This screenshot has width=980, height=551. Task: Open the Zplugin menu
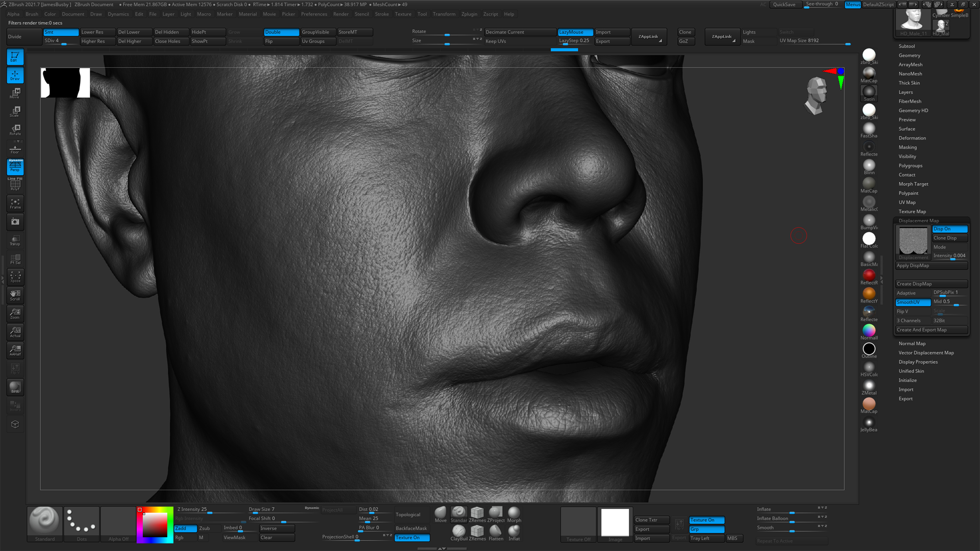coord(470,14)
